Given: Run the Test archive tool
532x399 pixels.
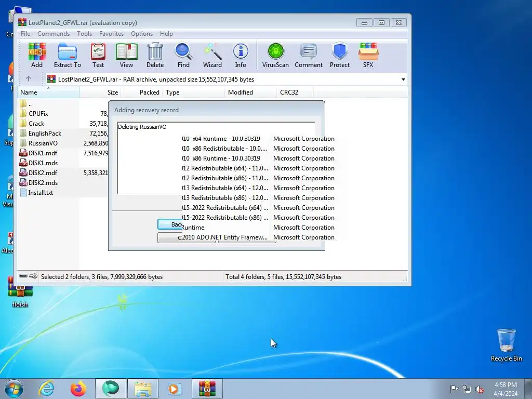Looking at the screenshot, I should (98, 55).
